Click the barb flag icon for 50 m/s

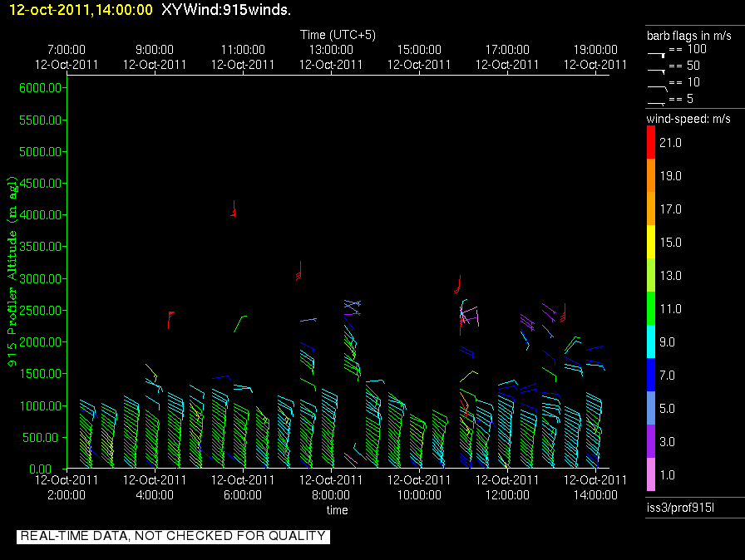657,71
